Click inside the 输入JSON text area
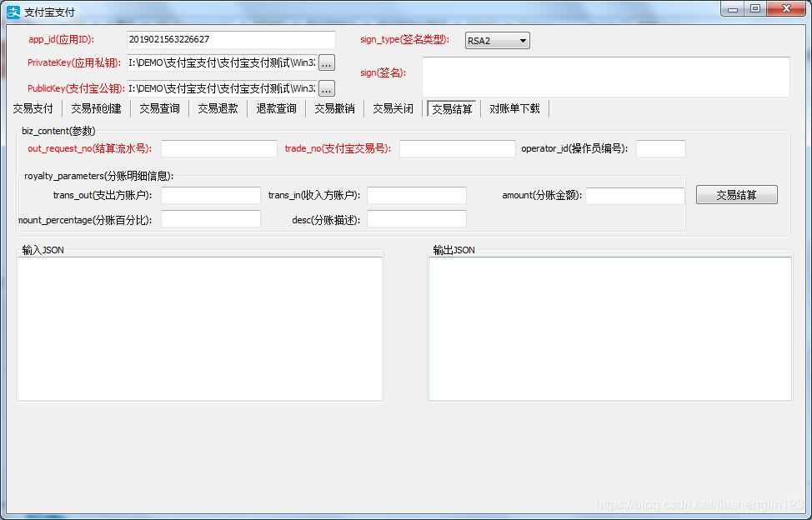812x520 pixels. (200, 328)
